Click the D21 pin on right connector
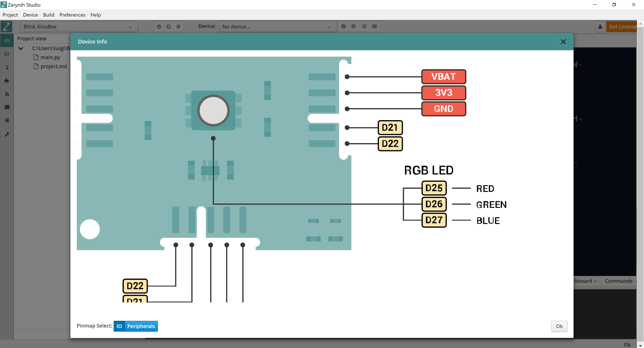Image resolution: width=644 pixels, height=348 pixels. [x=390, y=127]
